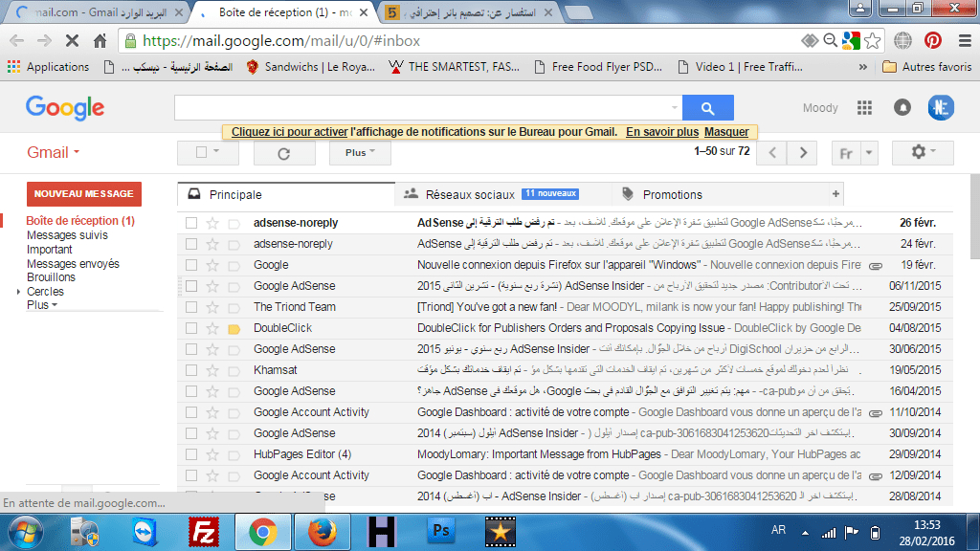
Task: Star the DoubleClick email
Action: (213, 328)
